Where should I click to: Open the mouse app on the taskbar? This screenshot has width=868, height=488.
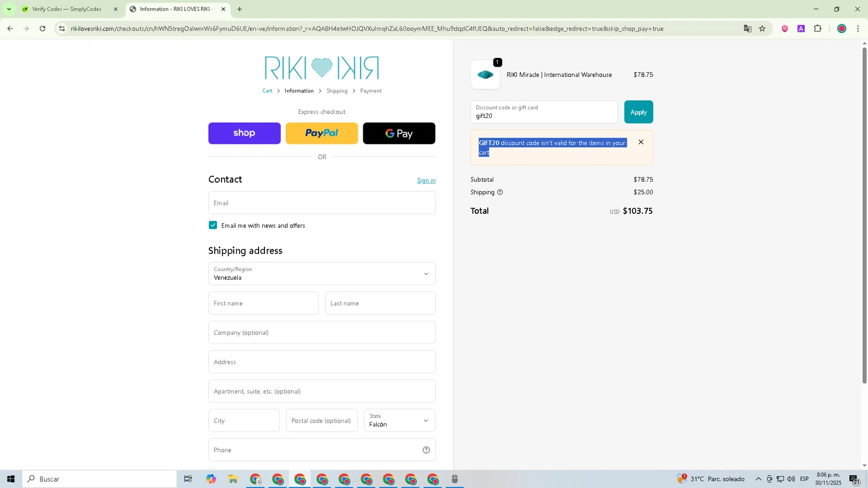455,479
